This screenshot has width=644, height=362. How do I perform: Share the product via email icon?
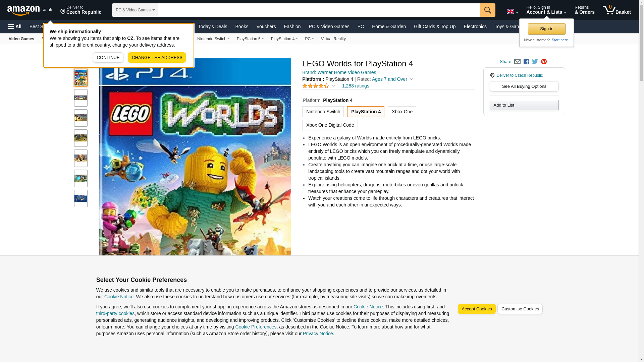click(517, 62)
